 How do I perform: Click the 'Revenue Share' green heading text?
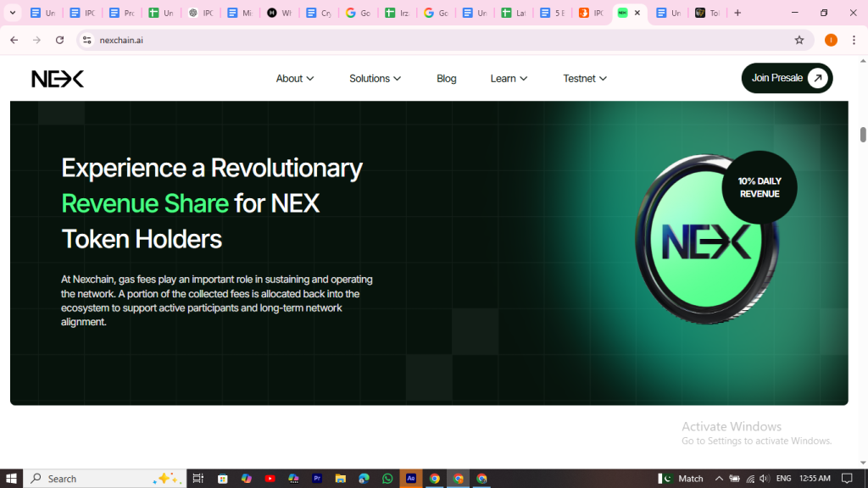pos(145,203)
